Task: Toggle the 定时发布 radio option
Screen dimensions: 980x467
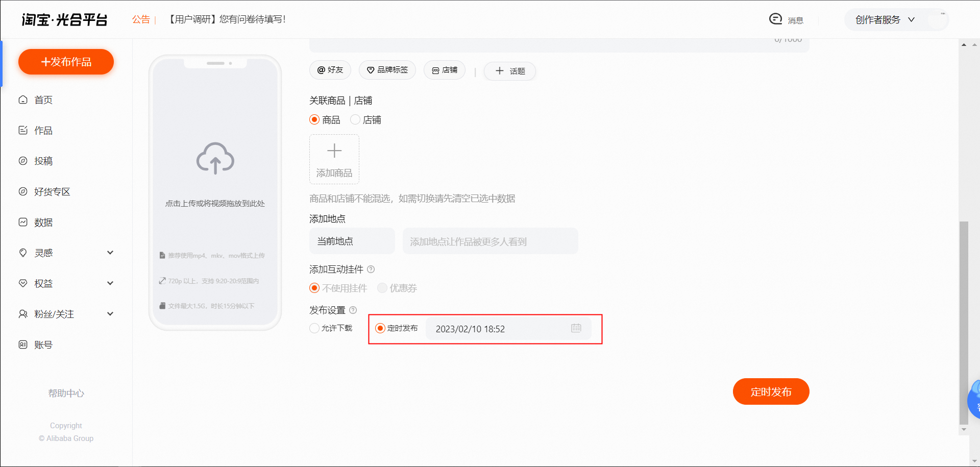Action: (x=380, y=328)
